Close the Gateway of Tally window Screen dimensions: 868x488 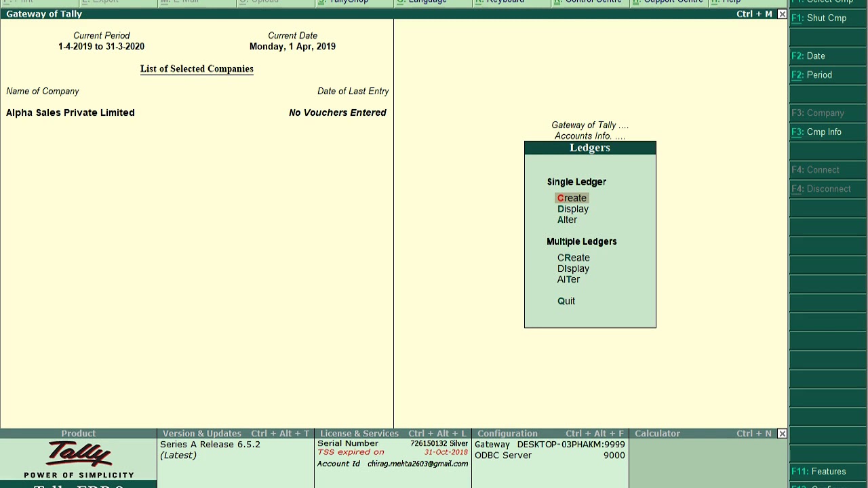tap(782, 14)
